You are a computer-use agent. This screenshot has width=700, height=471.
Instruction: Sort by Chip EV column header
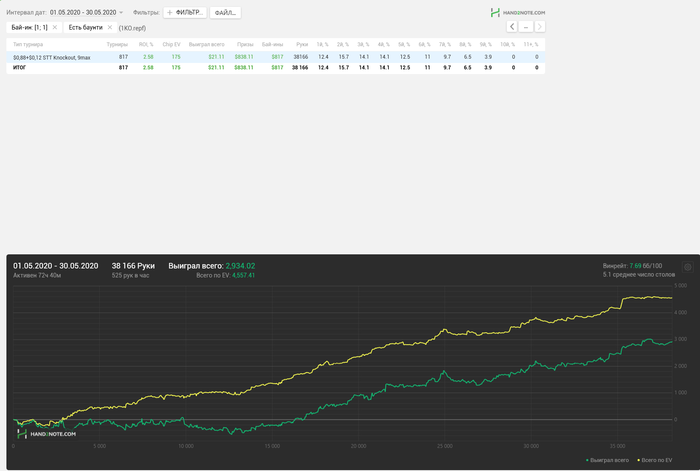171,45
